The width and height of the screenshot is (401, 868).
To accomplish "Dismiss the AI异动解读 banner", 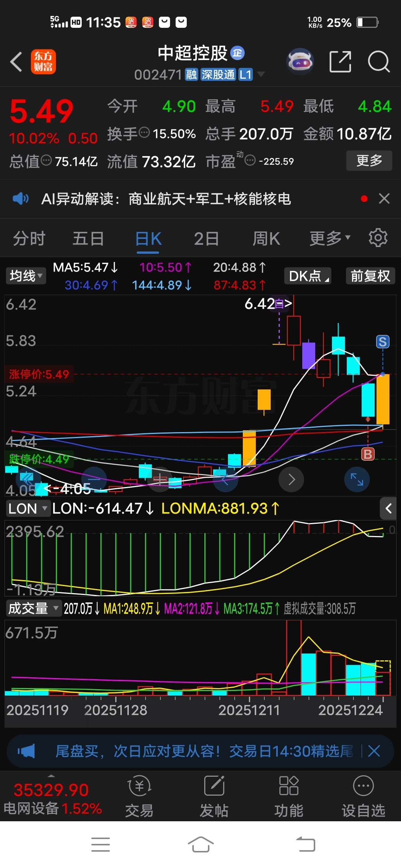I will [x=384, y=198].
